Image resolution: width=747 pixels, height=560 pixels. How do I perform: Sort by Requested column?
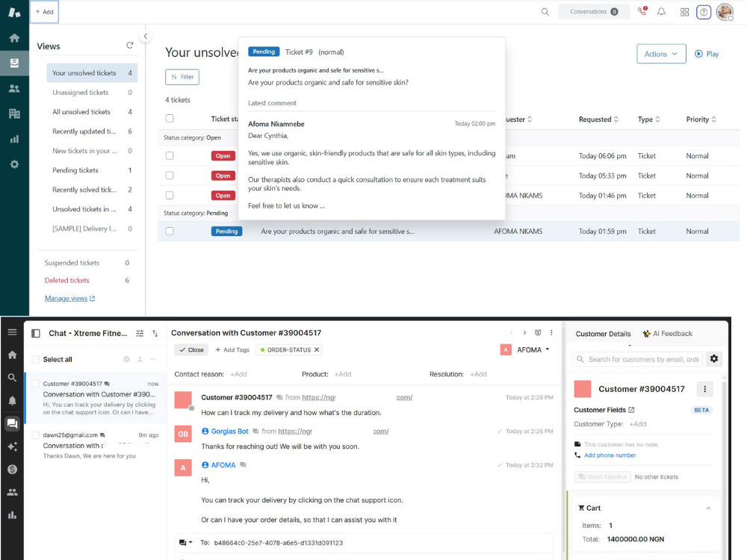598,119
